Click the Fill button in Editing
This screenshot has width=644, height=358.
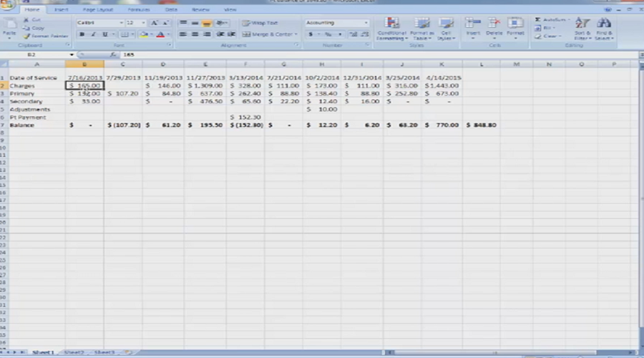pyautogui.click(x=545, y=28)
